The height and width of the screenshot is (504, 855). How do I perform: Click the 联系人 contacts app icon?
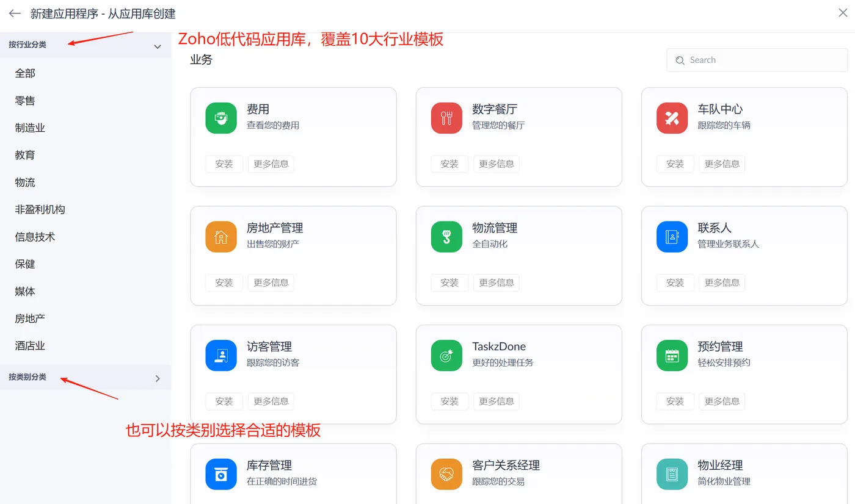tap(671, 237)
